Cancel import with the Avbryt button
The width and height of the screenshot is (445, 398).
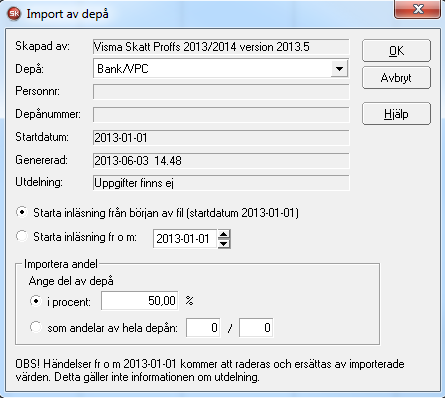click(396, 78)
